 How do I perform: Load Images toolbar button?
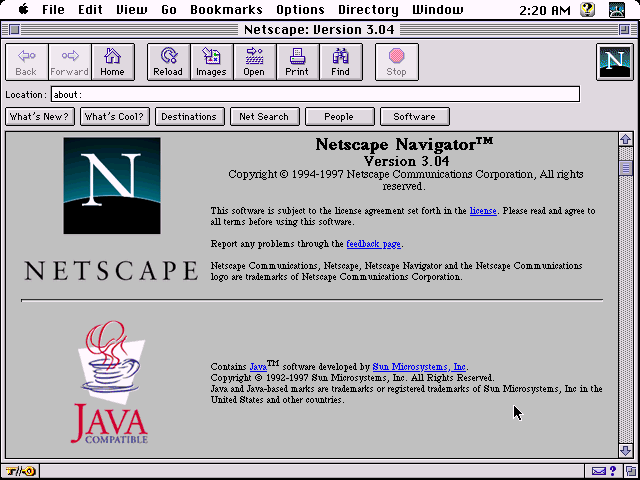[x=211, y=62]
